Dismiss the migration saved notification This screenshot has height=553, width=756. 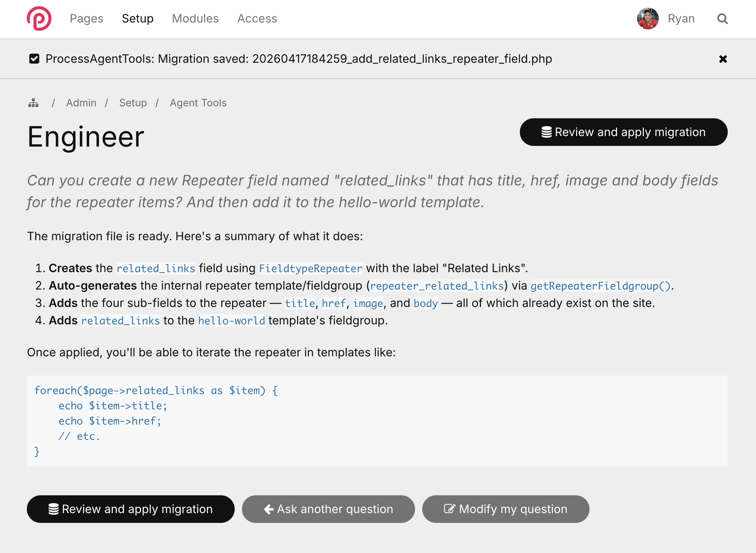pos(723,59)
